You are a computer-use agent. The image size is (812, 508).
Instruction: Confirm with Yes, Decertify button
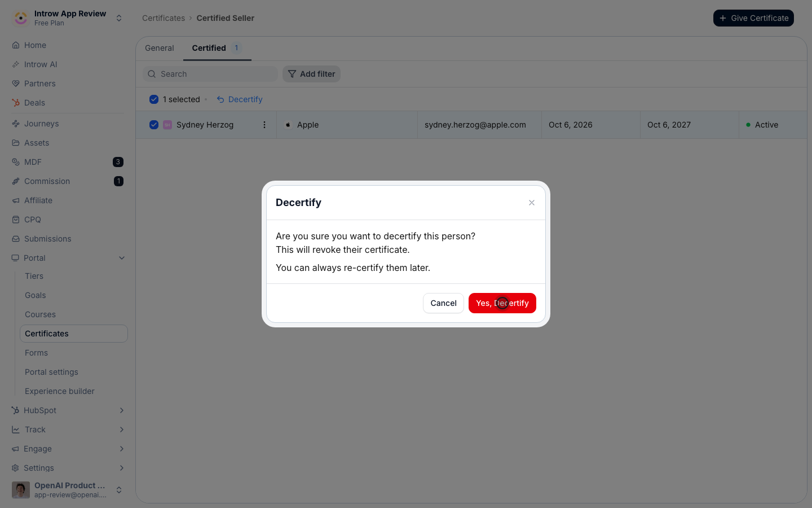[x=502, y=303]
